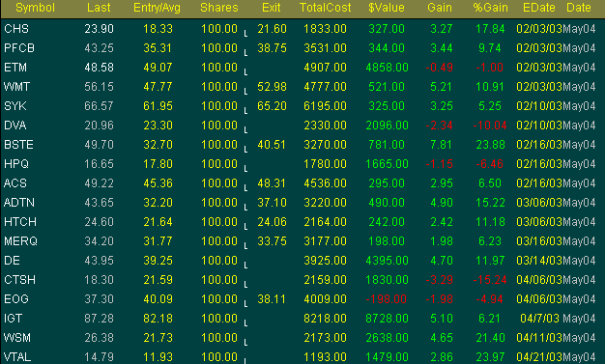Select the ETM symbol
605x364 pixels.
click(15, 68)
